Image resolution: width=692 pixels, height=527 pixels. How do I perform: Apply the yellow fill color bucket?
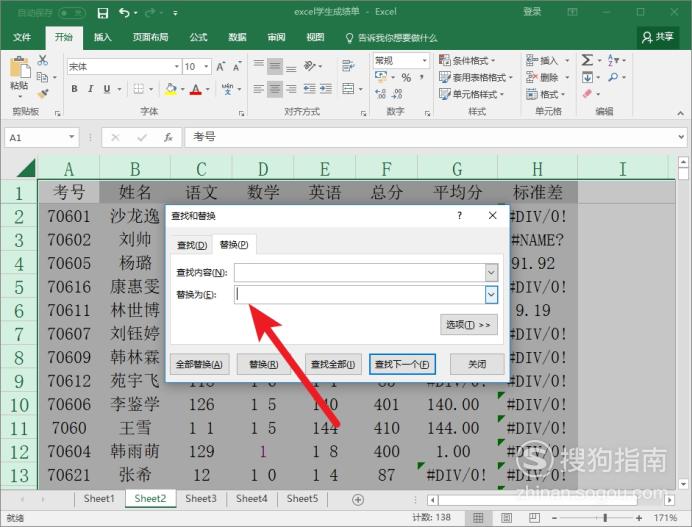pyautogui.click(x=170, y=89)
